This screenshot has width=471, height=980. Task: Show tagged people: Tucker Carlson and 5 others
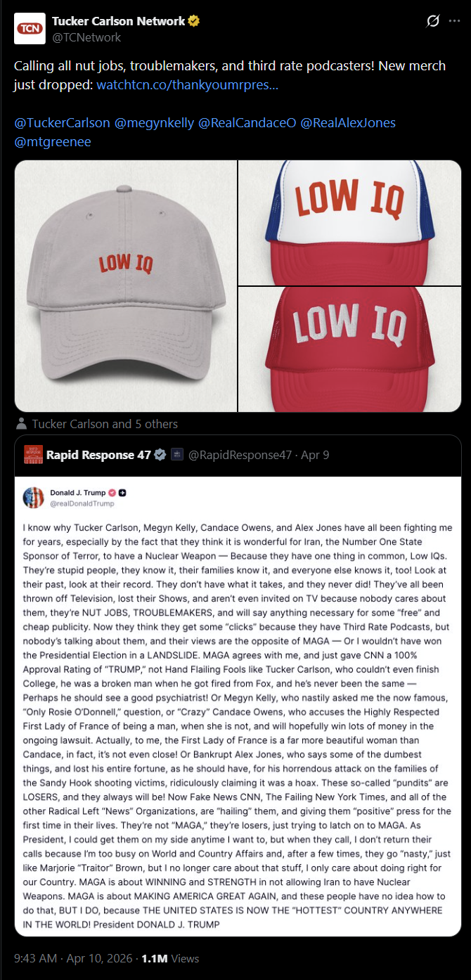pos(105,424)
